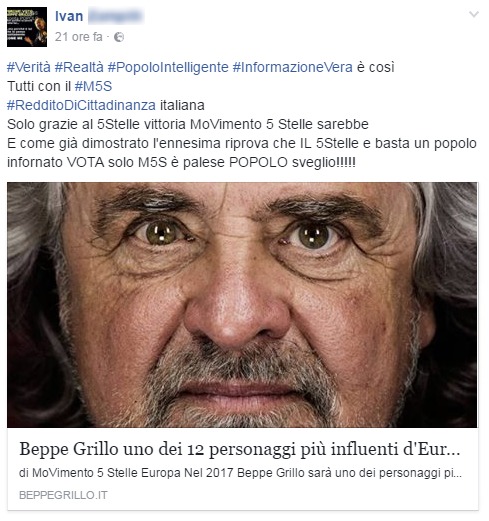Click the word 'italiana' in the post
This screenshot has width=489, height=521.
[182, 105]
